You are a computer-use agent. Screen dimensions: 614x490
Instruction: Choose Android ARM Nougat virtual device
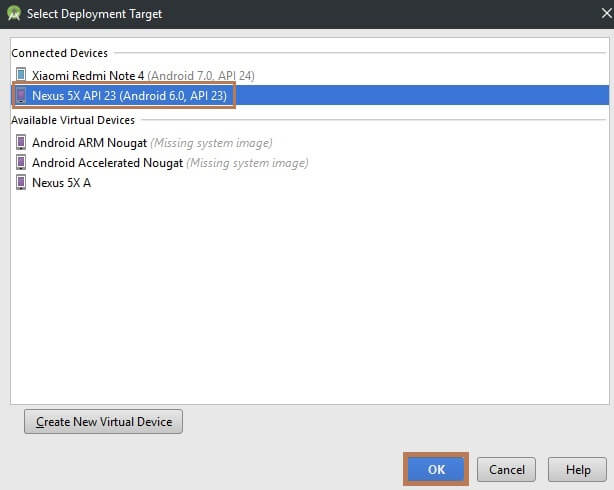310,143
